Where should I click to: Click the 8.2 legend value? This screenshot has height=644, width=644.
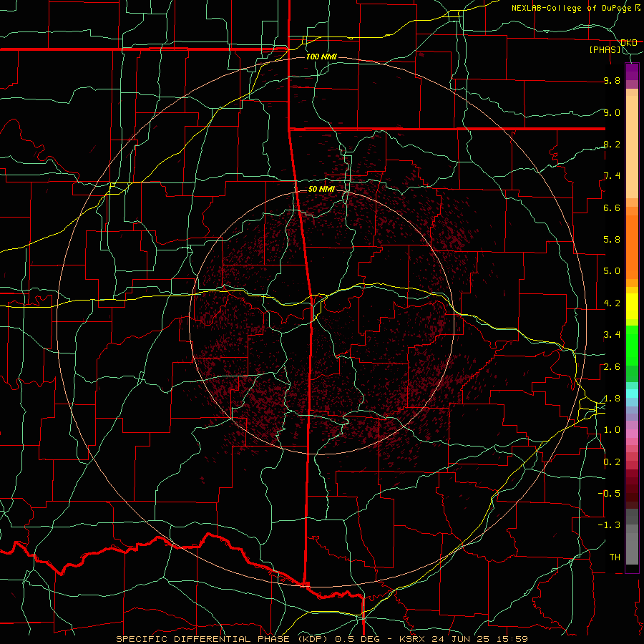coord(612,144)
